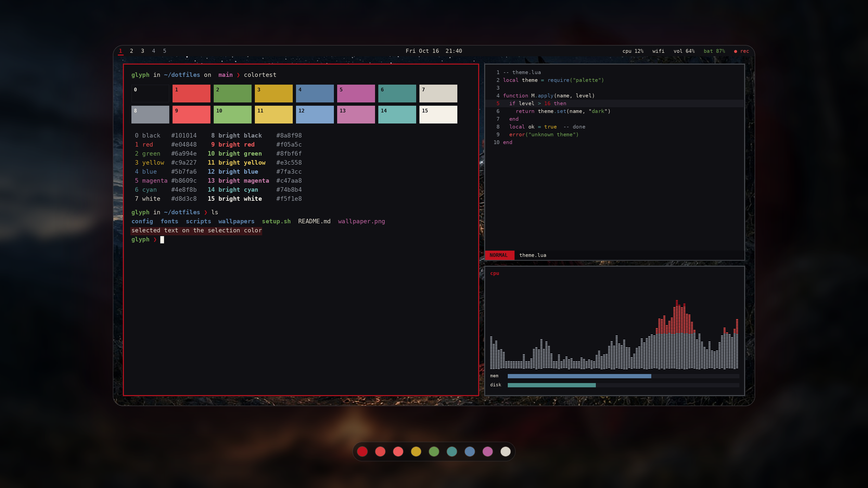The height and width of the screenshot is (488, 868).
Task: Click the teal dot in the bottom dock
Action: [x=452, y=452]
